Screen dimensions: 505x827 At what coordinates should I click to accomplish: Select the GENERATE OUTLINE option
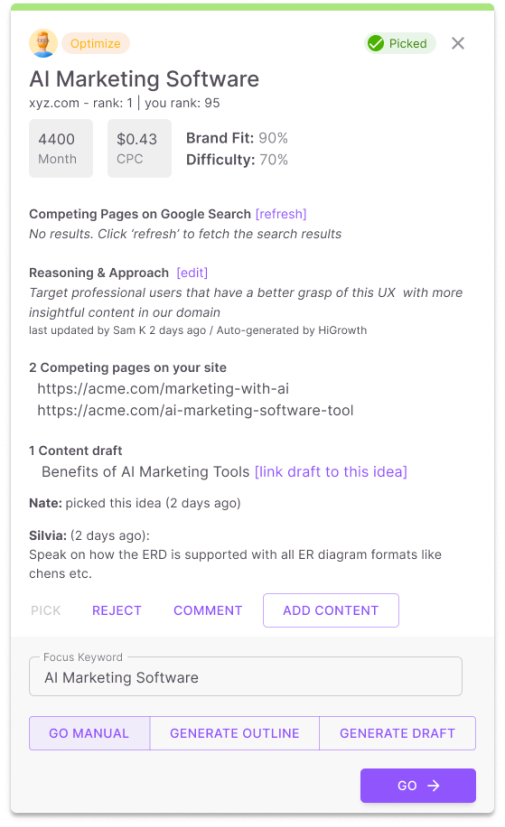coord(234,733)
